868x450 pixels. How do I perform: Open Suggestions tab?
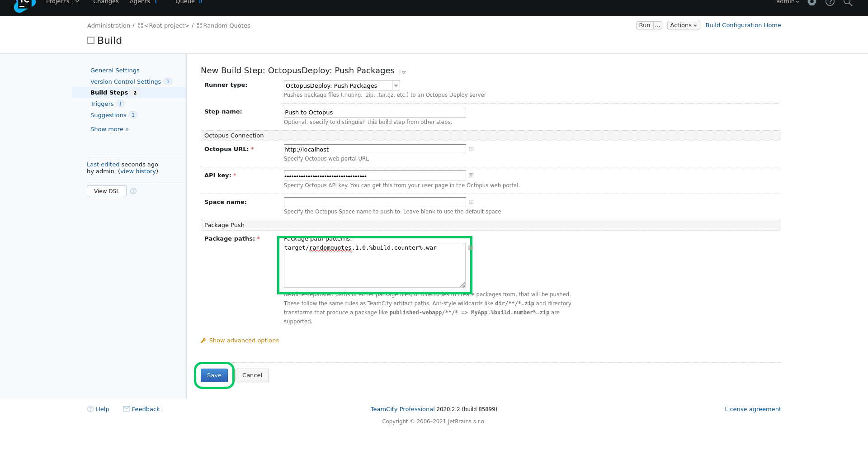click(108, 115)
